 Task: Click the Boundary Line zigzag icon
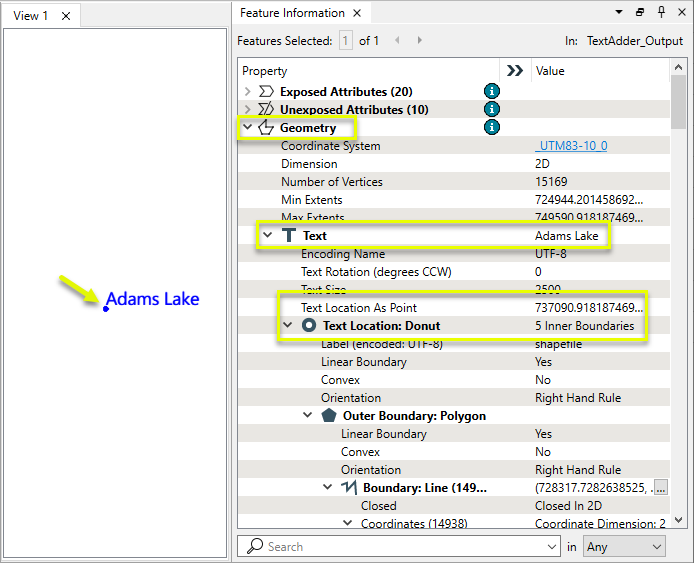[x=348, y=488]
